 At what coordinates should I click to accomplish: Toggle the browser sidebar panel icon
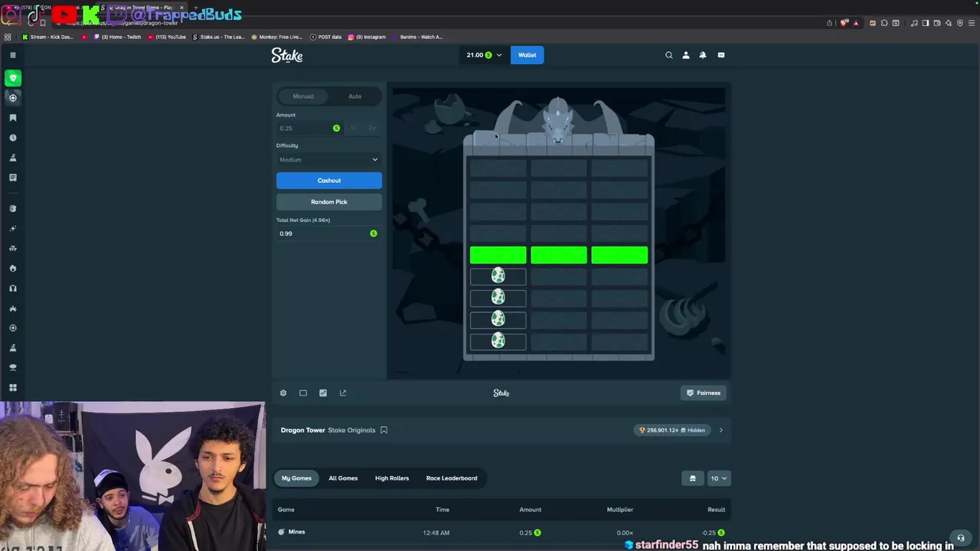point(925,23)
